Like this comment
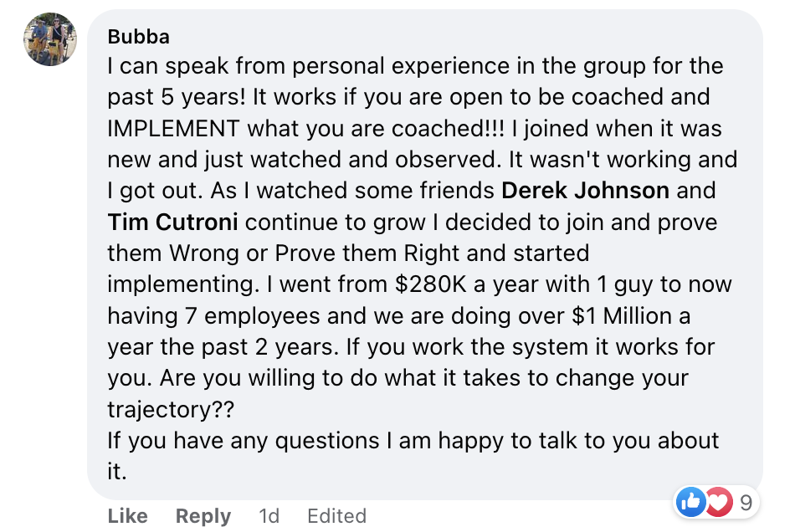Image resolution: width=795 pixels, height=532 pixels. click(x=127, y=516)
